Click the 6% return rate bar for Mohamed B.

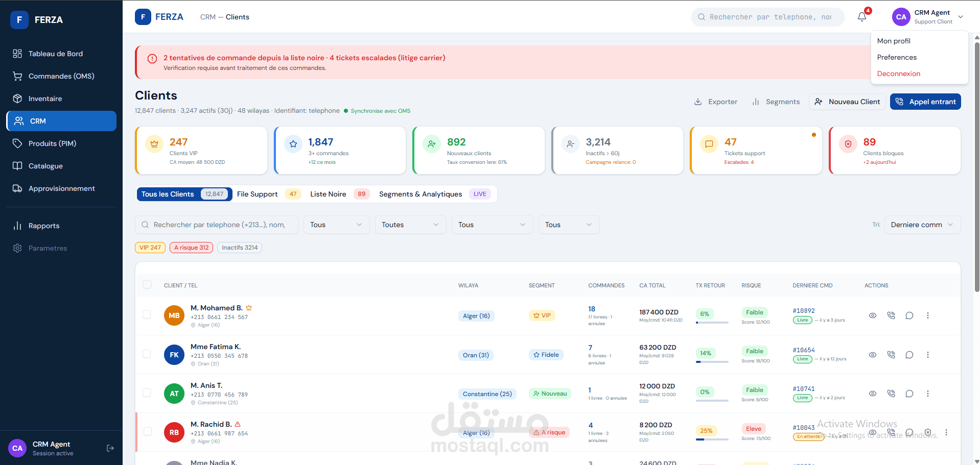tap(712, 323)
